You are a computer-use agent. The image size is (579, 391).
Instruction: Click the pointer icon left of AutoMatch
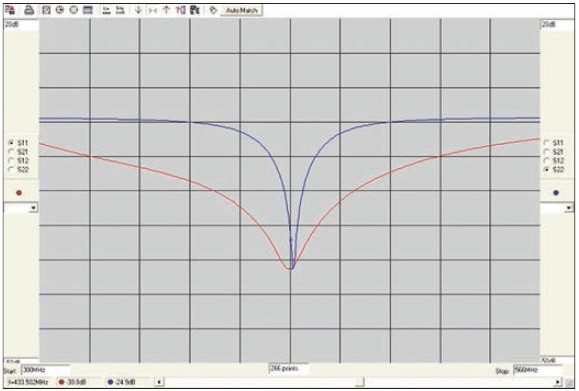click(x=213, y=10)
